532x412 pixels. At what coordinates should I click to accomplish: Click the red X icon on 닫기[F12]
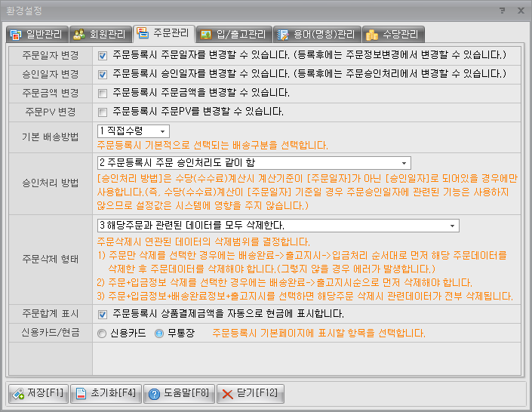(227, 394)
